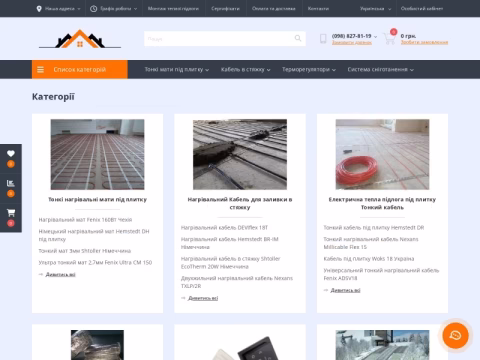Click 'Зробити замовлення' link
The height and width of the screenshot is (360, 480).
point(424,42)
